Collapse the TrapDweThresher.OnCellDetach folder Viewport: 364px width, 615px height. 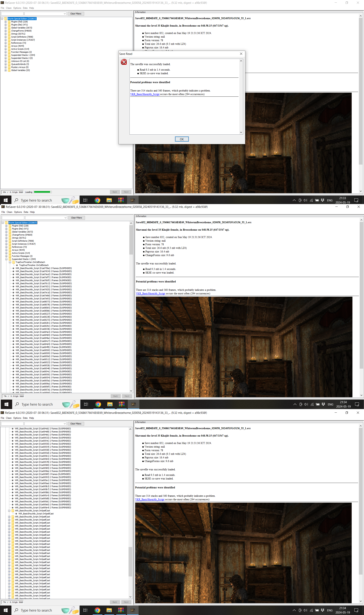pos(10,262)
